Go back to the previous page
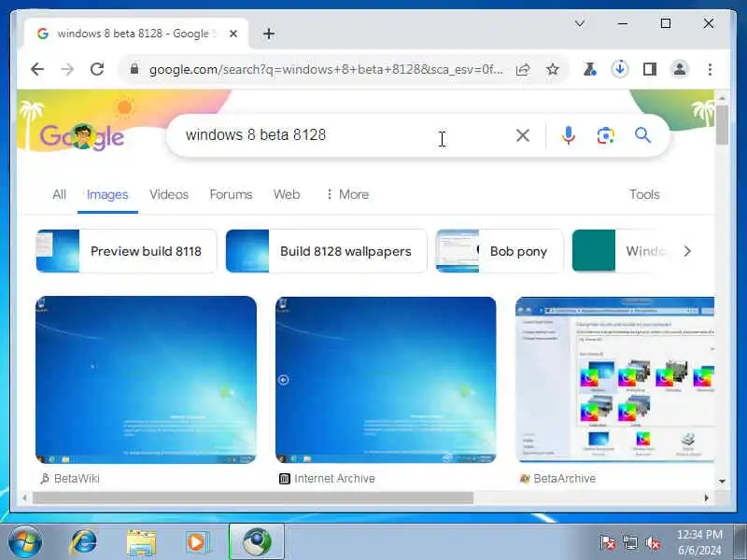 click(37, 69)
